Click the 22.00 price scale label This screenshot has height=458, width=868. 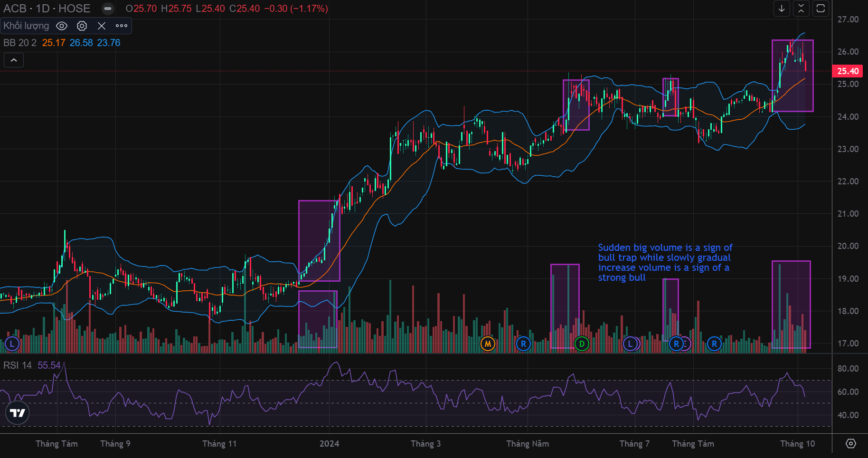click(x=848, y=181)
